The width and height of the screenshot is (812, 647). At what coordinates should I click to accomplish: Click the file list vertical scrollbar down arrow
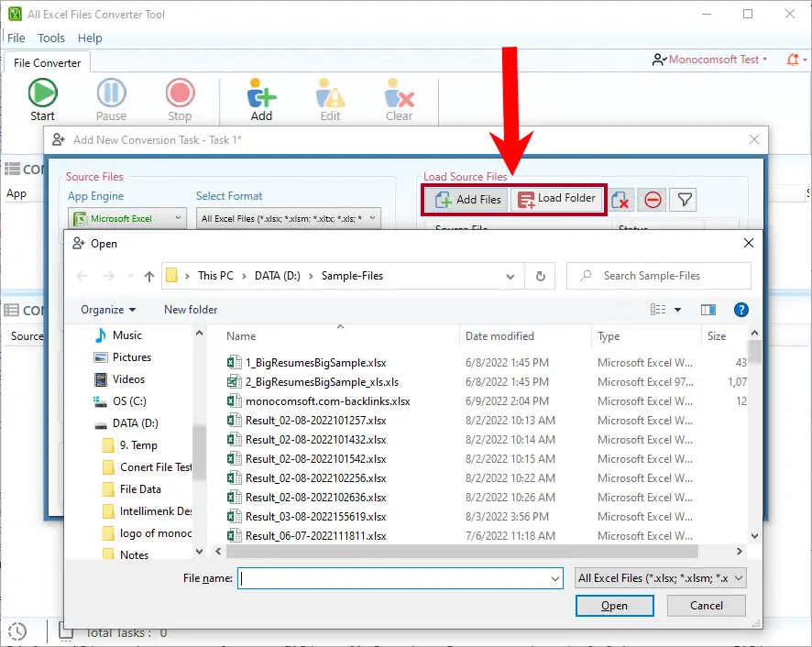(x=754, y=536)
